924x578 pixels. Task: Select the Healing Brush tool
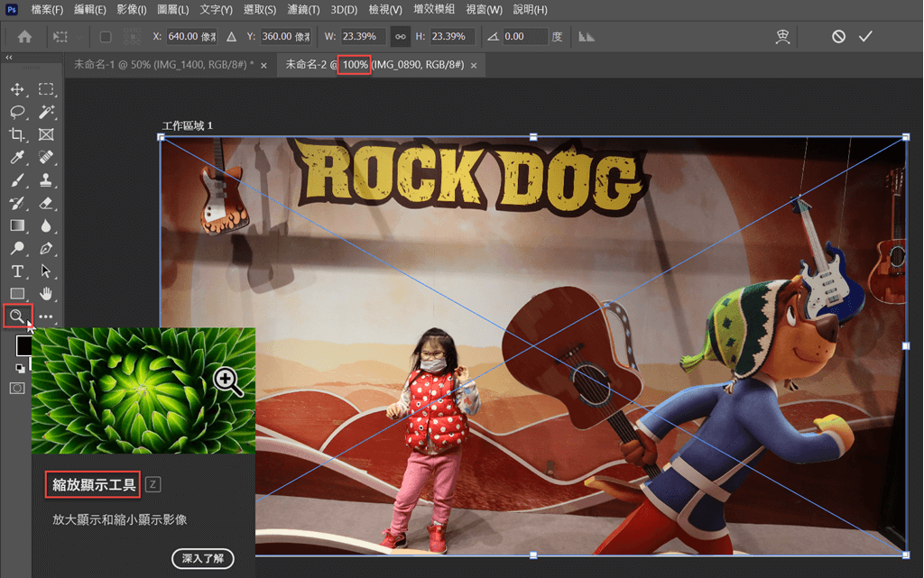(46, 157)
